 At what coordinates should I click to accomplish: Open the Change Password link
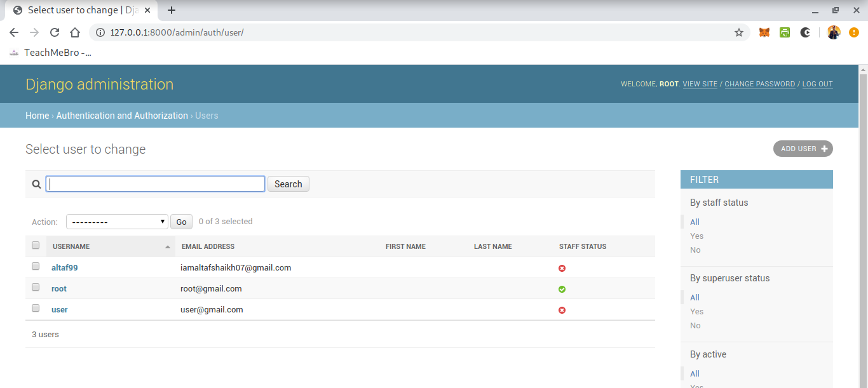(759, 84)
